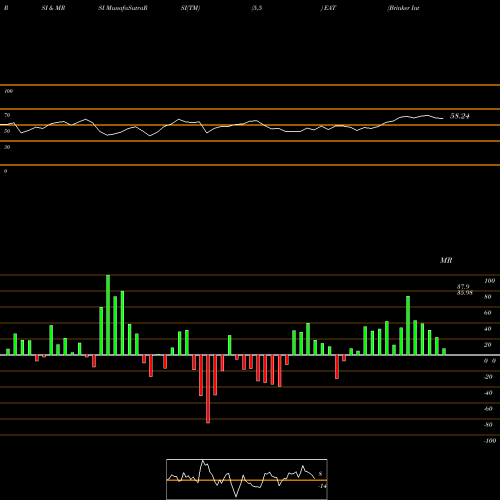Click the MR axis label 20

(x=488, y=345)
